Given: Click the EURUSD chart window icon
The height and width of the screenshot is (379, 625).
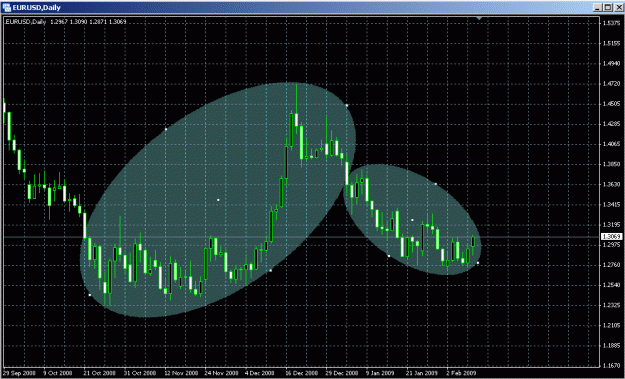Looking at the screenshot, I should 6,7.
